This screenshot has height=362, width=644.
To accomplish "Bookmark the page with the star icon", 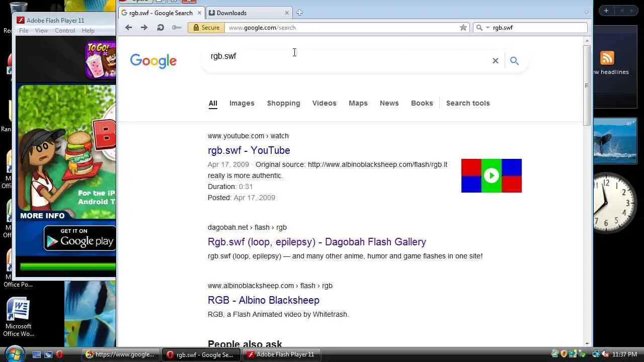I will coord(463,28).
